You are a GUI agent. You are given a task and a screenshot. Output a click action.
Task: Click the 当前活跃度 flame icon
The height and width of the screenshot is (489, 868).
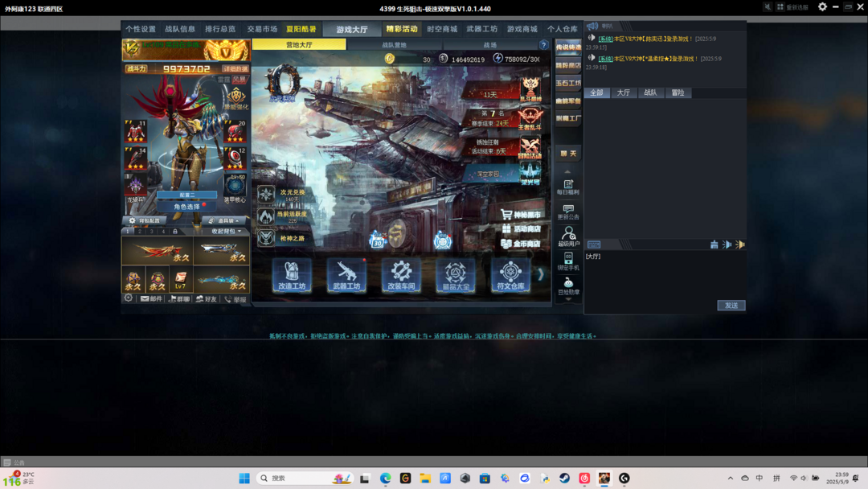tap(266, 216)
